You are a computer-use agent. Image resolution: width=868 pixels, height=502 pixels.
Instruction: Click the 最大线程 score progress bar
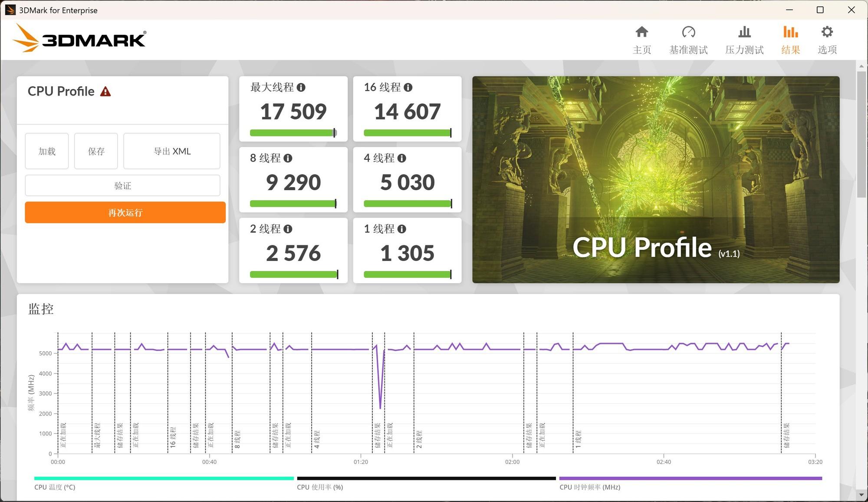tap(293, 133)
